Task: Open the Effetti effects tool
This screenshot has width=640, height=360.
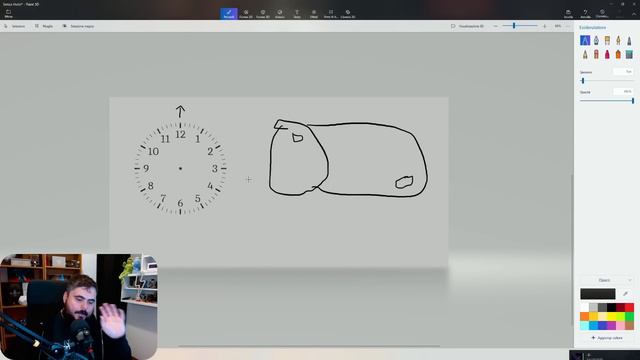Action: click(314, 13)
